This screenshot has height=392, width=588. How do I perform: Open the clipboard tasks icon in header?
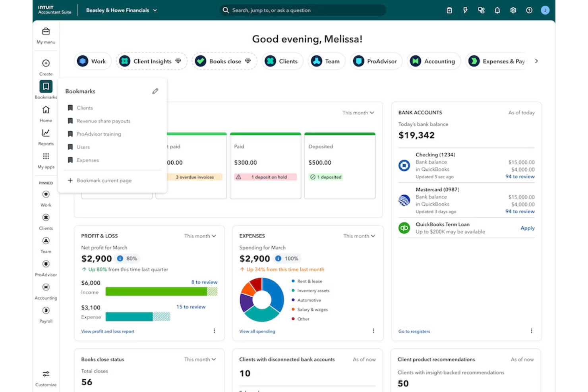(449, 10)
